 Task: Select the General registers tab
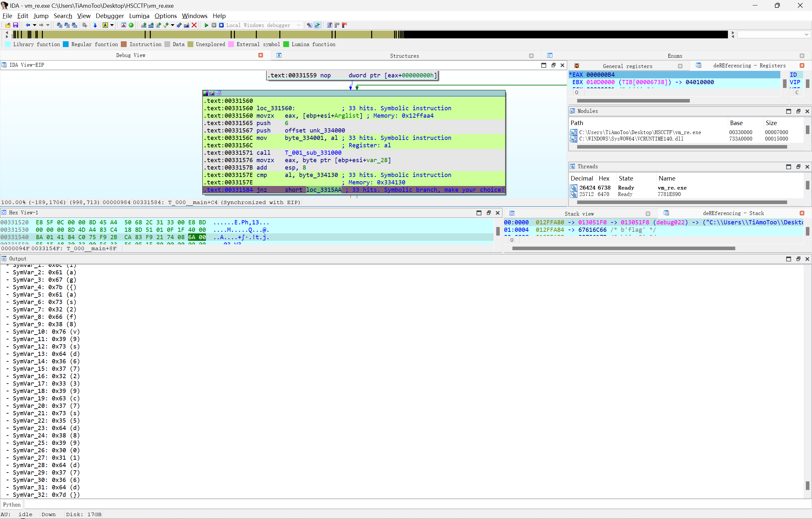[627, 66]
